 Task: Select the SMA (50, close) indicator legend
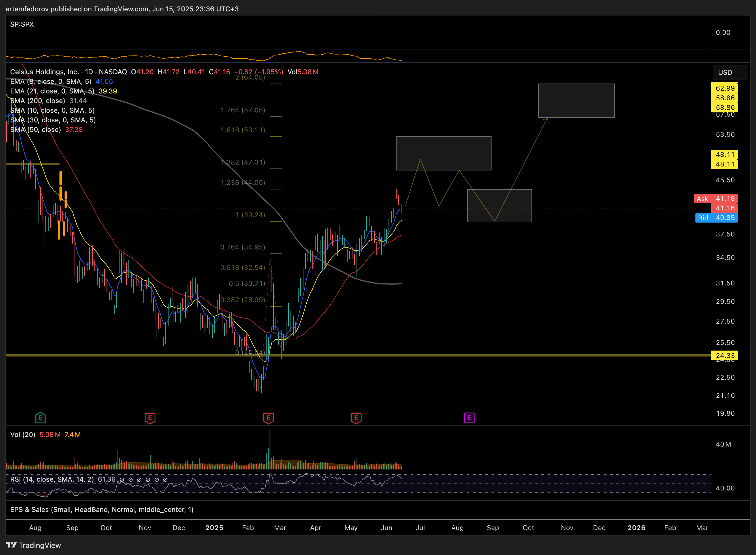click(x=36, y=129)
